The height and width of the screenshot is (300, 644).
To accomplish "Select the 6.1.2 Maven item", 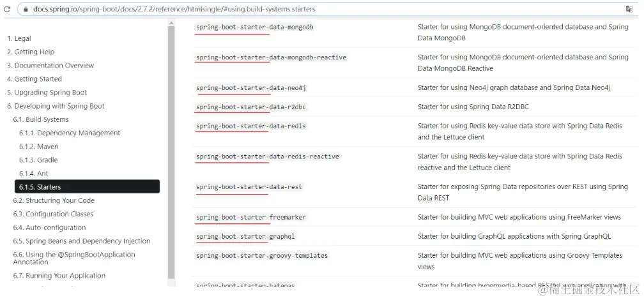I will pos(38,146).
